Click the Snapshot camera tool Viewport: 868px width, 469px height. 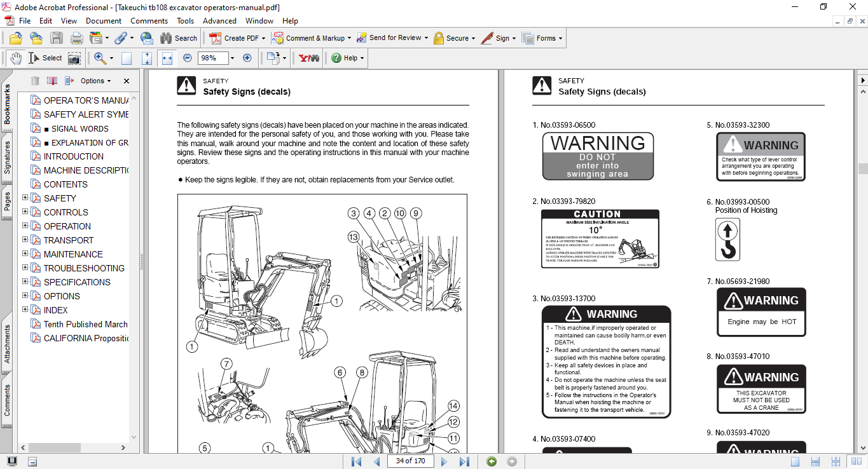(74, 58)
